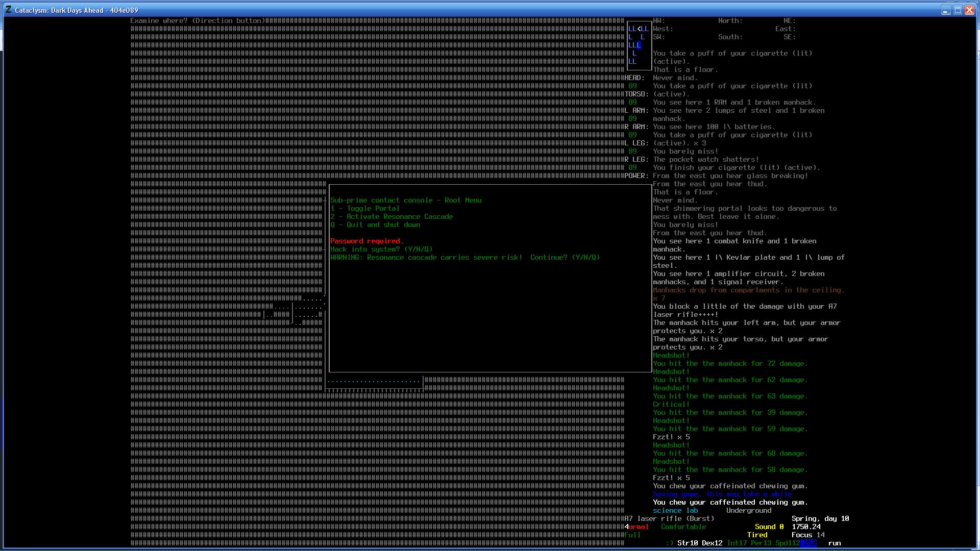Click the 'Sound 0' status indicator
The image size is (980, 551).
[769, 527]
